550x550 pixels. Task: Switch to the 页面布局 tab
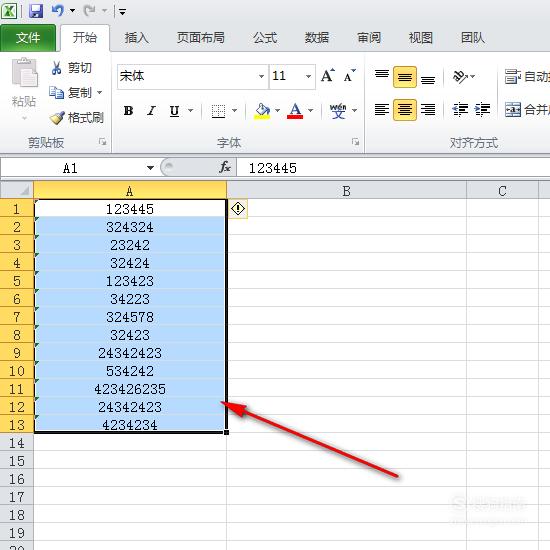[201, 38]
